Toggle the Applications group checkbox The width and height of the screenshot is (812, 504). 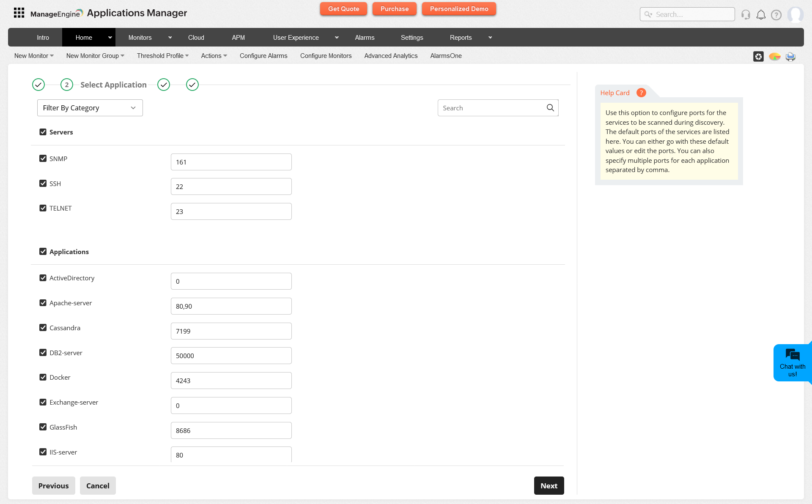(x=43, y=252)
